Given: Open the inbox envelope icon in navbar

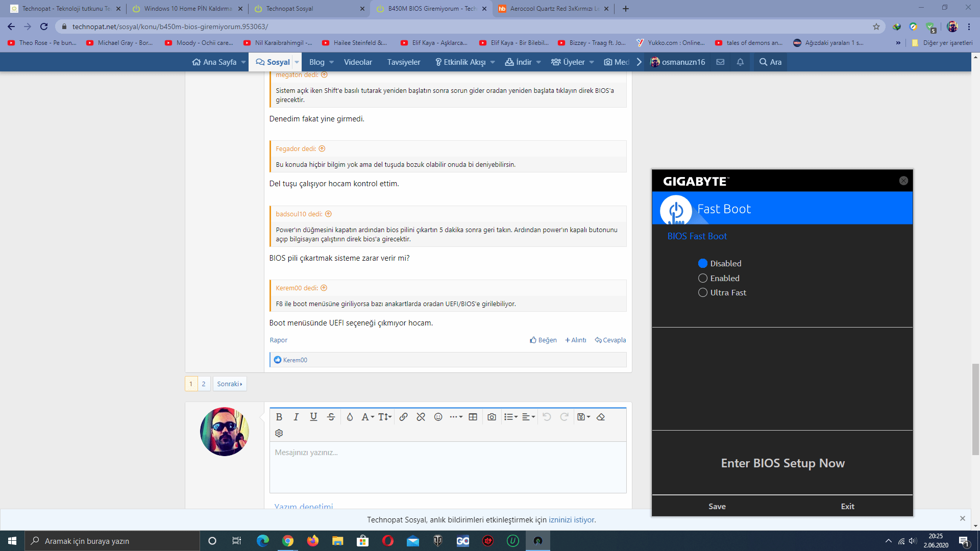Looking at the screenshot, I should 720,62.
